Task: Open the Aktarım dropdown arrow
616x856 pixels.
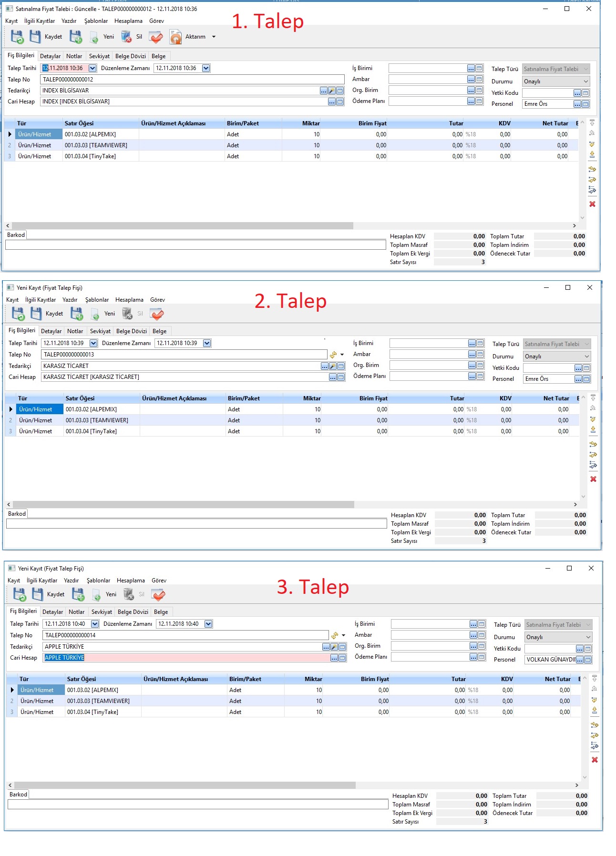Action: point(214,37)
